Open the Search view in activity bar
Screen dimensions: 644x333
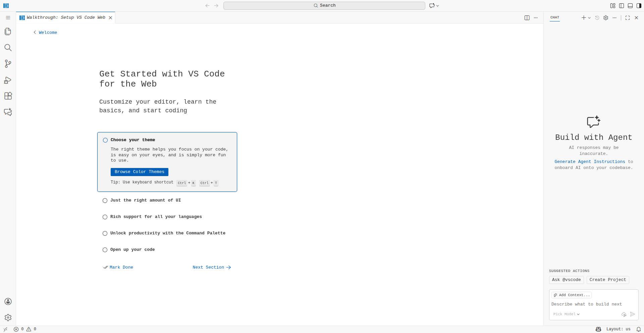tap(8, 48)
